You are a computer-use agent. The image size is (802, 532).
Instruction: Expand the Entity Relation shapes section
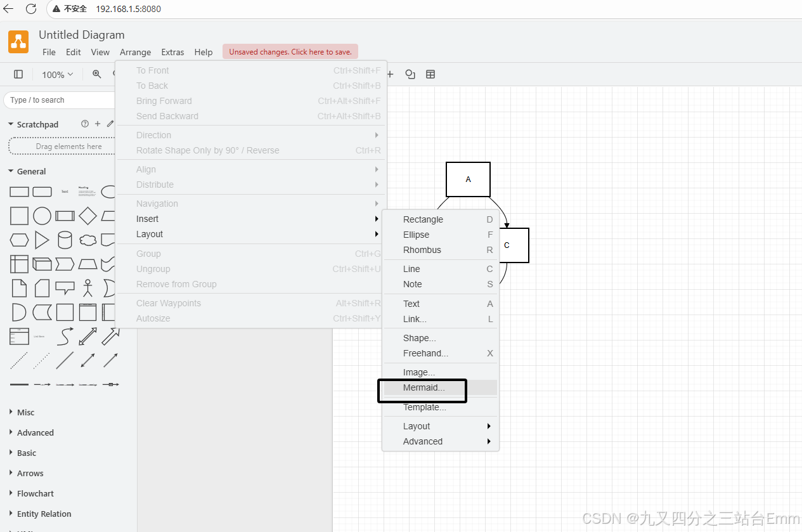click(40, 514)
